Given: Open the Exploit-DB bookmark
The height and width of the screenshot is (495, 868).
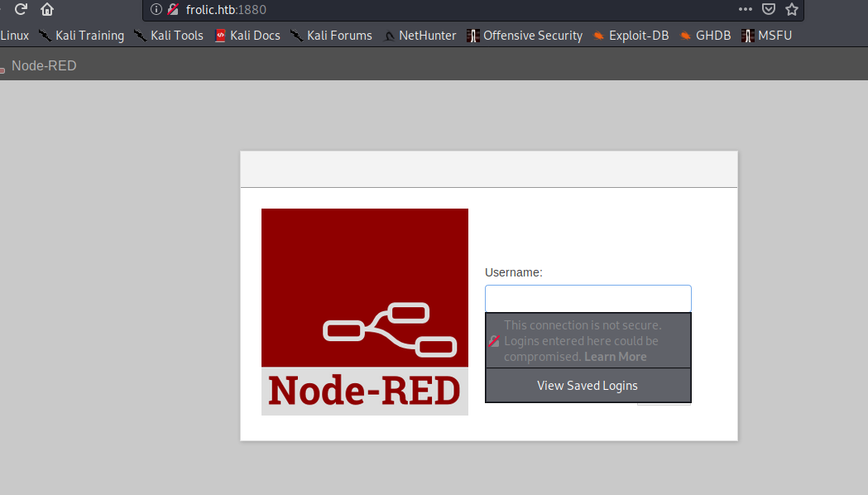Looking at the screenshot, I should click(631, 36).
